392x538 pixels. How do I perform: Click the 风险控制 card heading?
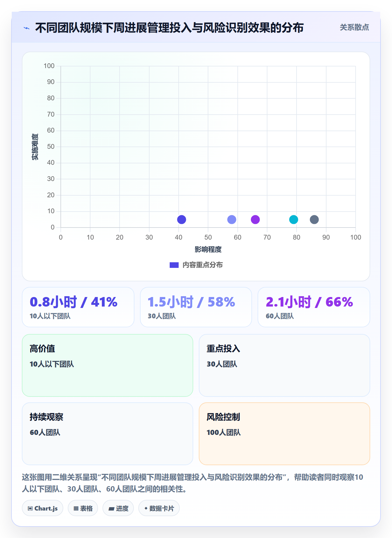tap(223, 417)
